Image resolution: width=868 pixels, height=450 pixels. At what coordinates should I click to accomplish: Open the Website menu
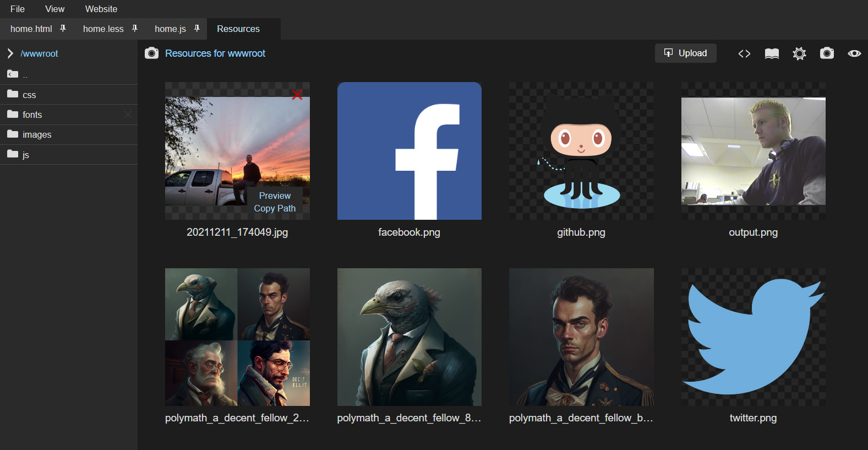coord(101,9)
